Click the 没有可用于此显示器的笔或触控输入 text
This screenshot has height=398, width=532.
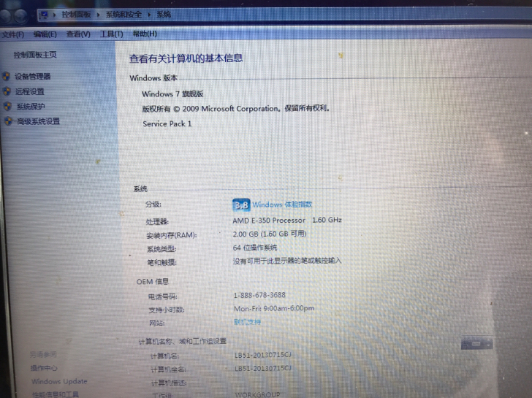click(x=287, y=261)
